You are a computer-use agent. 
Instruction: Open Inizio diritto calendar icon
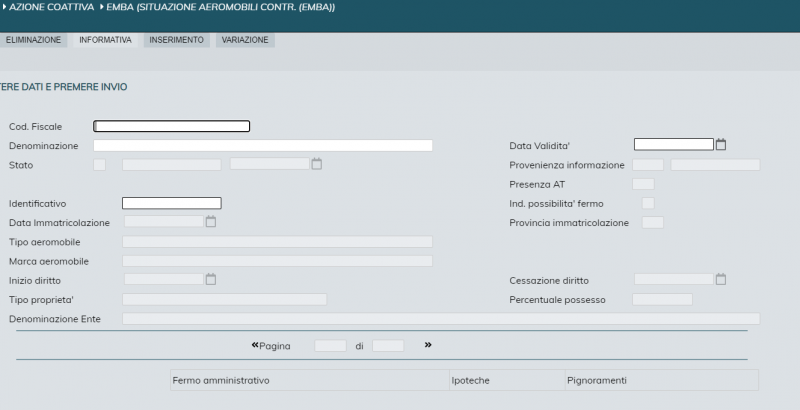point(211,280)
